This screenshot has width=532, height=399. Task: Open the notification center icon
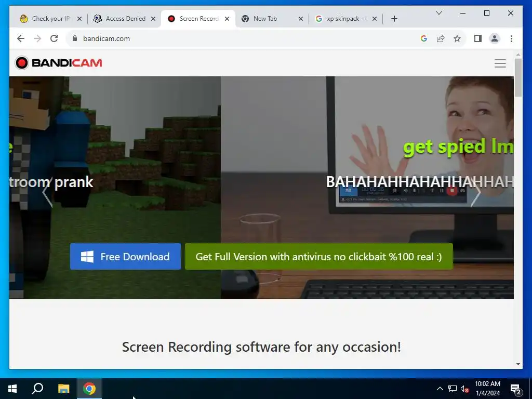516,389
